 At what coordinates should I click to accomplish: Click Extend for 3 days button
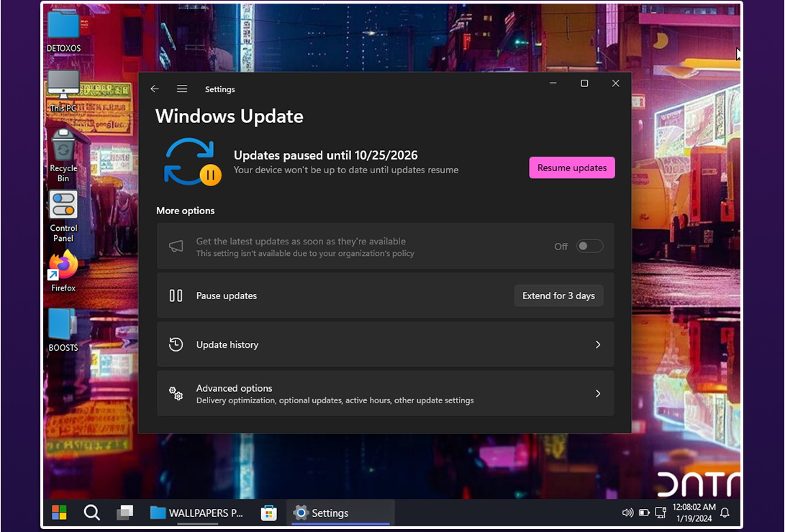click(x=558, y=295)
